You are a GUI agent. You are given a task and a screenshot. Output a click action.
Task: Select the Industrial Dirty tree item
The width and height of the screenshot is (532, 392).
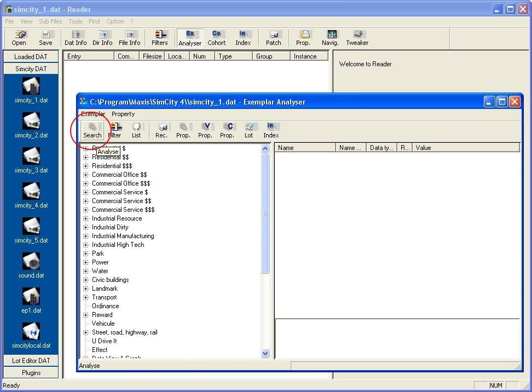(110, 227)
